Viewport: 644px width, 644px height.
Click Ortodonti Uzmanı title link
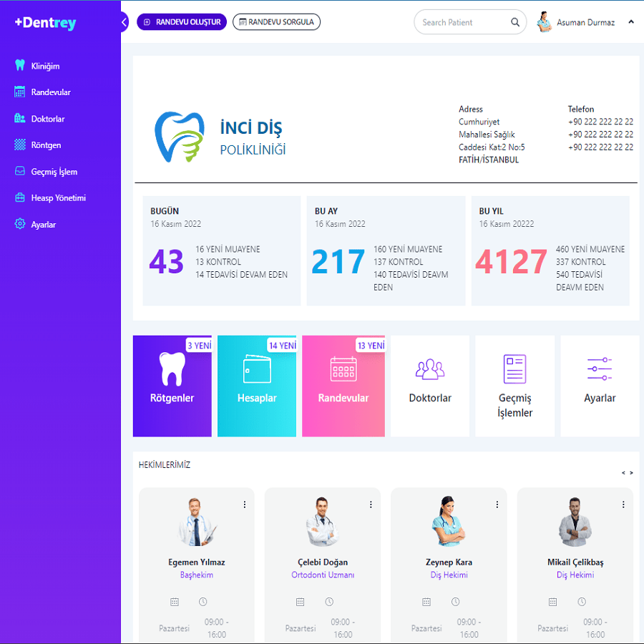pos(323,575)
